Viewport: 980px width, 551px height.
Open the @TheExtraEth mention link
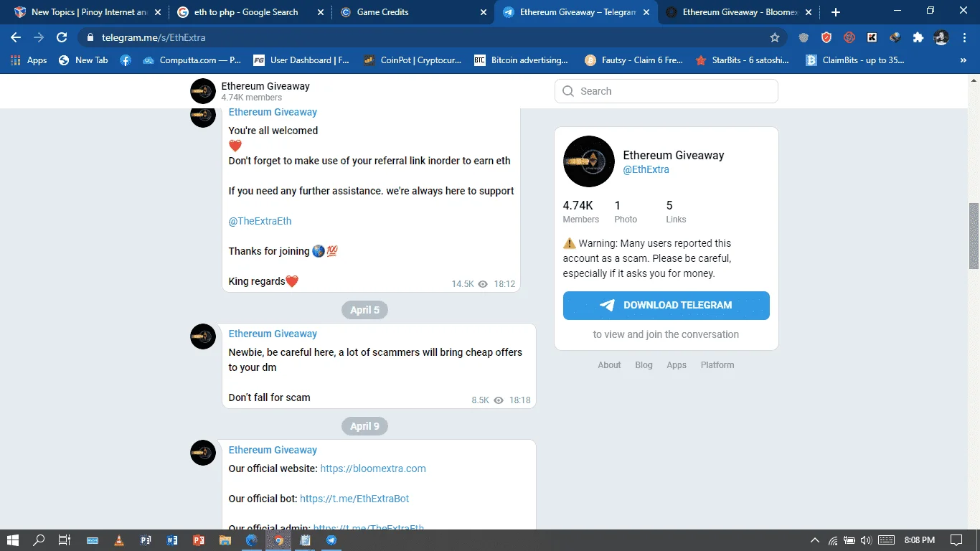[x=260, y=221]
